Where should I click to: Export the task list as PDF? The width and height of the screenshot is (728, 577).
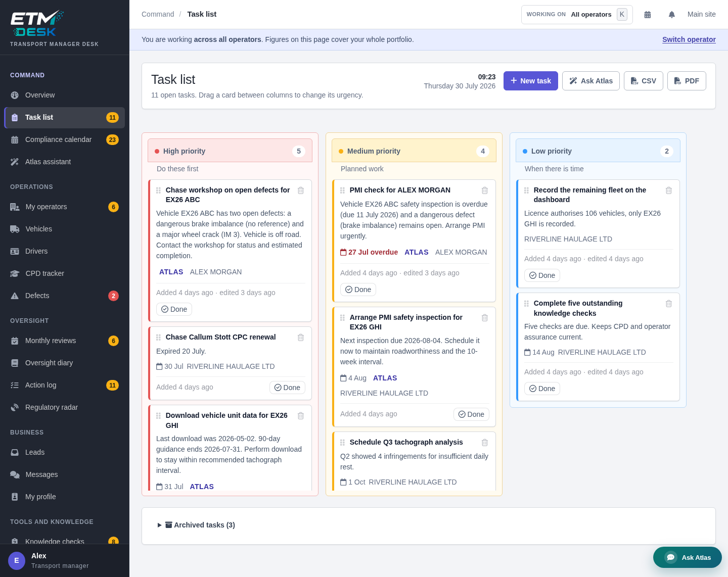pos(687,81)
